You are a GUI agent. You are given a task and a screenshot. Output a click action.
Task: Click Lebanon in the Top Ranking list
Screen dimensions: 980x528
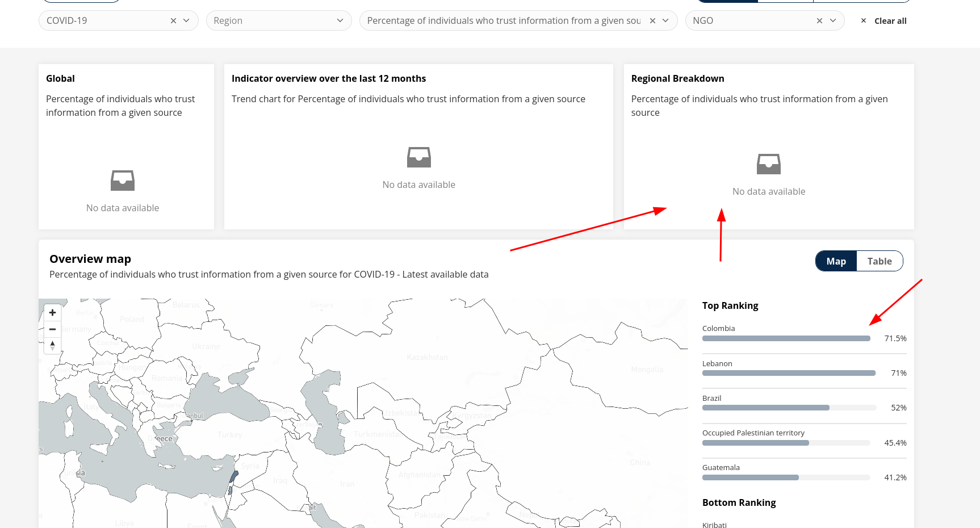pyautogui.click(x=717, y=363)
